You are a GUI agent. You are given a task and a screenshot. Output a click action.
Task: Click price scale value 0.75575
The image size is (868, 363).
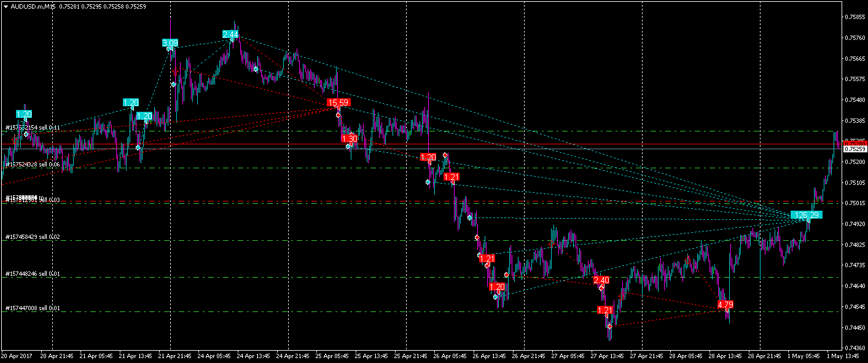click(x=854, y=79)
